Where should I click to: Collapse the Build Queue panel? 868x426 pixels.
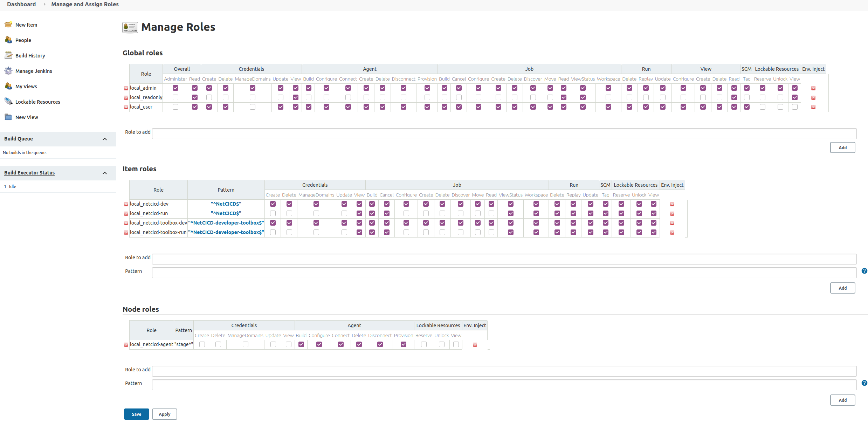pyautogui.click(x=104, y=139)
